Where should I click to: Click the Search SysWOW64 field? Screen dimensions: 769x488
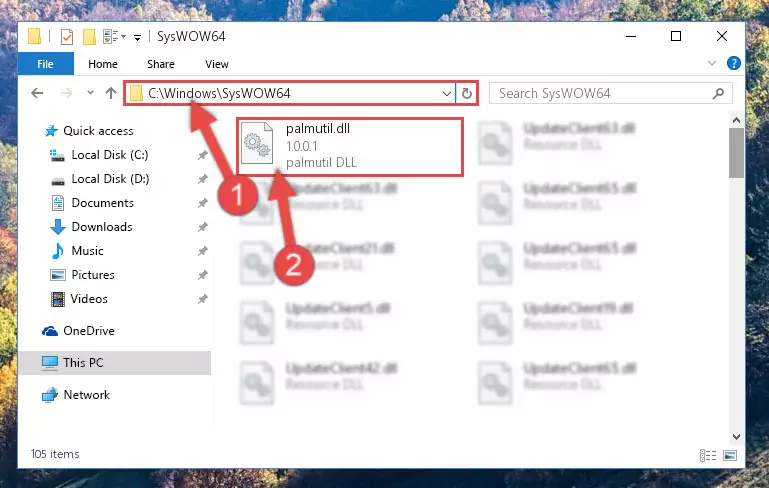click(611, 93)
